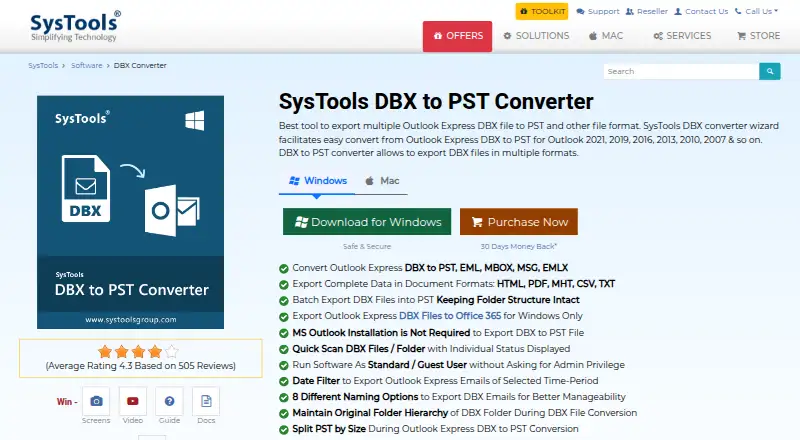Click the Average Rating 4.3 text

pos(141,366)
